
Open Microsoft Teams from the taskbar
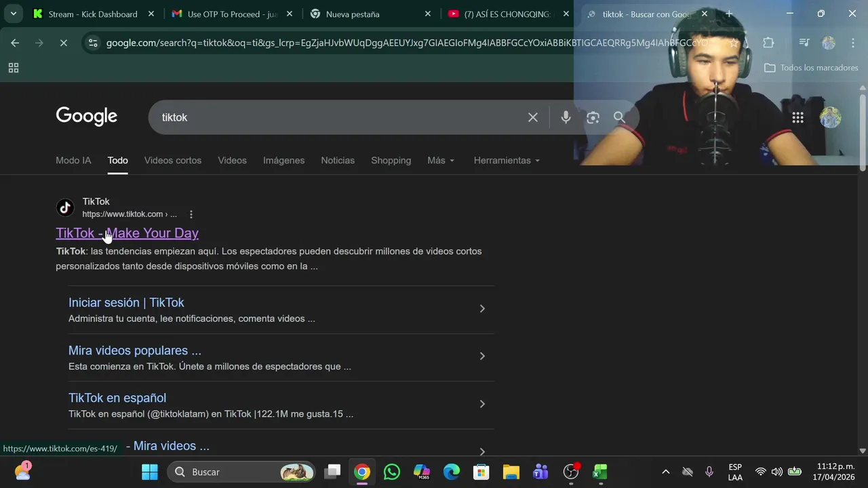(x=540, y=472)
